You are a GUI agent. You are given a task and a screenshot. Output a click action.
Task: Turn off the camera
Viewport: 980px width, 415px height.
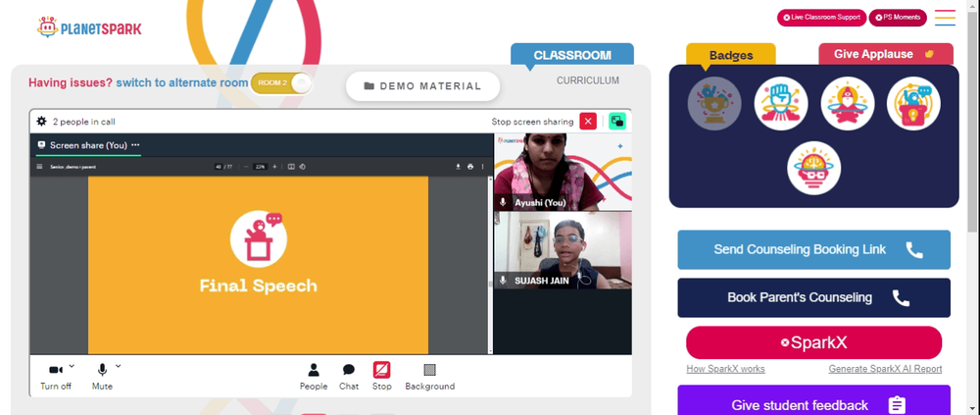(x=56, y=377)
